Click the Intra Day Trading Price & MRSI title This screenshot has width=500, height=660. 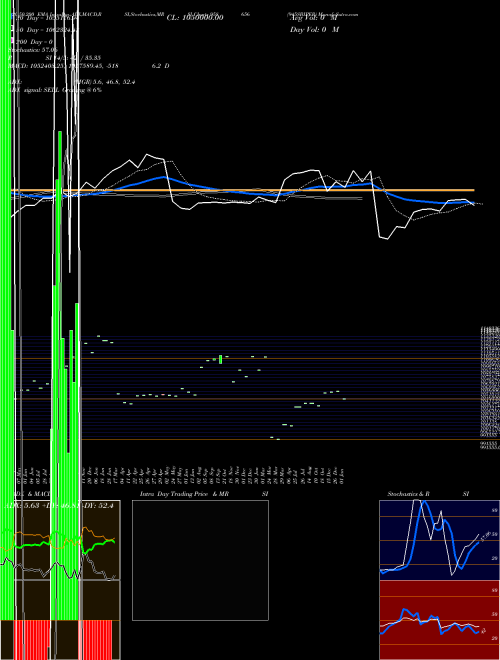point(205,494)
